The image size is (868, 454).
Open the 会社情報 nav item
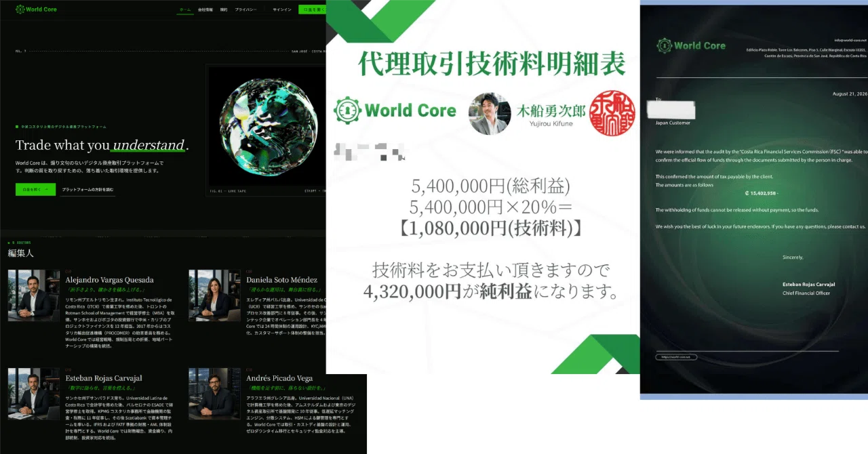(x=205, y=10)
